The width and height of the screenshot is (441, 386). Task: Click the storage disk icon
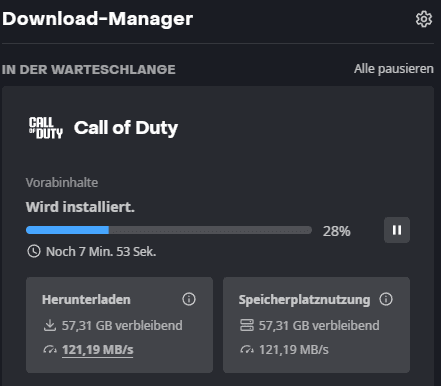coord(247,325)
